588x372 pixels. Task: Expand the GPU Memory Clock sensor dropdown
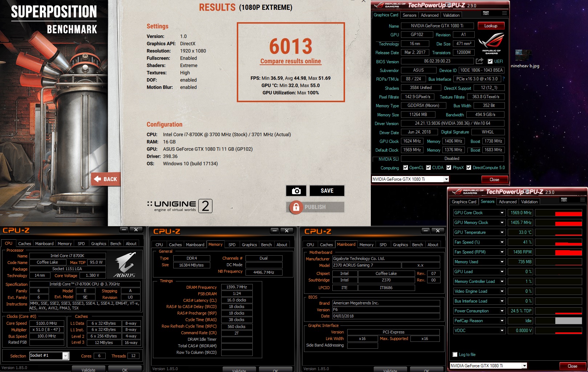pyautogui.click(x=502, y=223)
